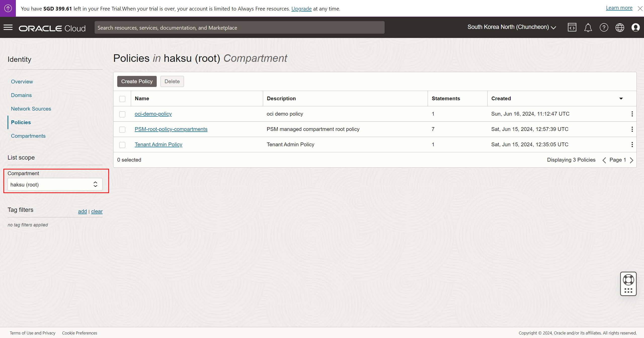Select the PSM-root-policy-compartments checkbox
The image size is (644, 338).
[x=122, y=129]
